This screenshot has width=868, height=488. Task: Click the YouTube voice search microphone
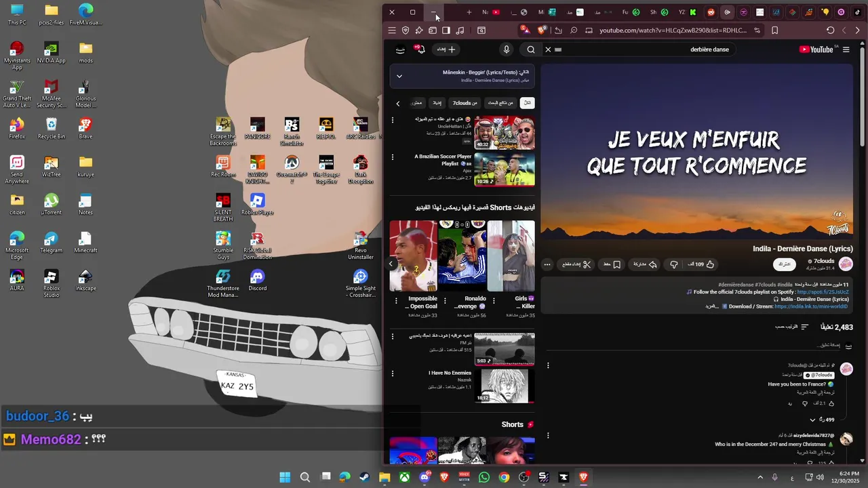point(506,49)
